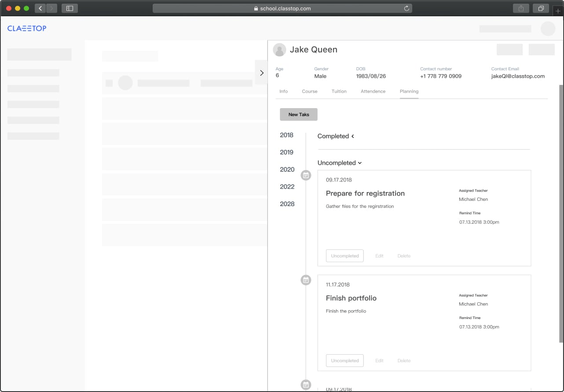564x392 pixels.
Task: Click the DOB value 1983/08/26
Action: coord(371,76)
